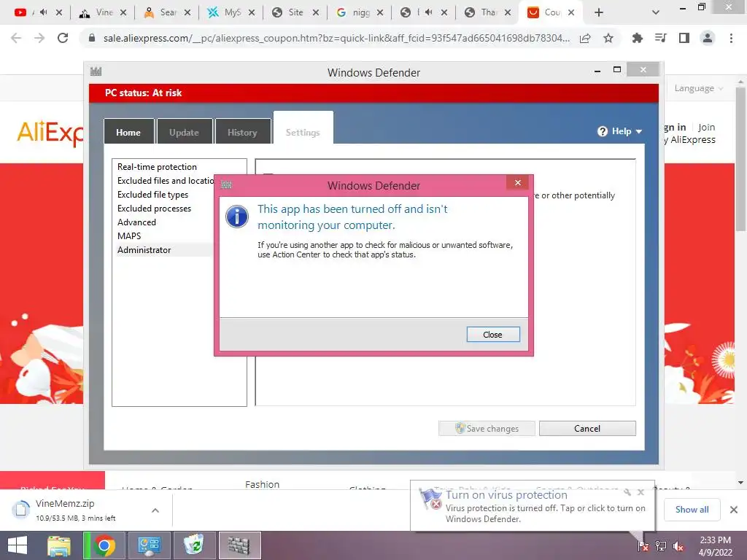The height and width of the screenshot is (560, 747).
Task: Click Cancel in Windows Defender settings
Action: 587,428
